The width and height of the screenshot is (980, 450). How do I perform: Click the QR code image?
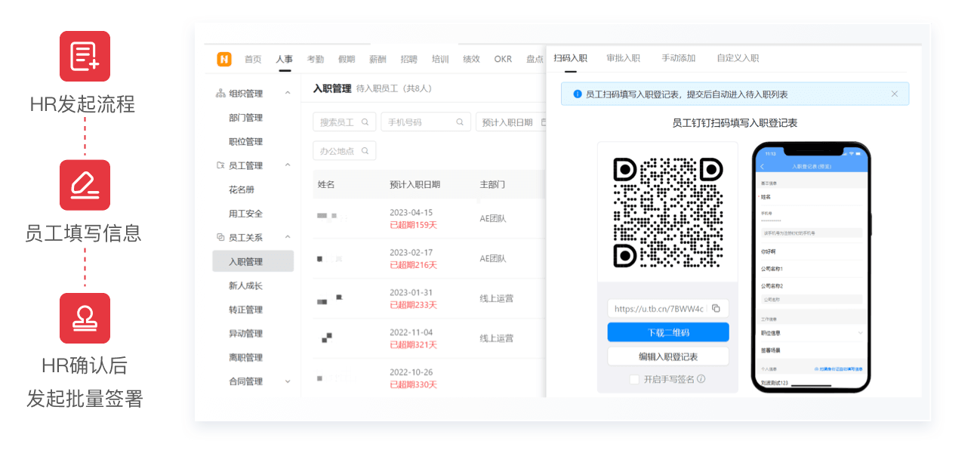[667, 212]
